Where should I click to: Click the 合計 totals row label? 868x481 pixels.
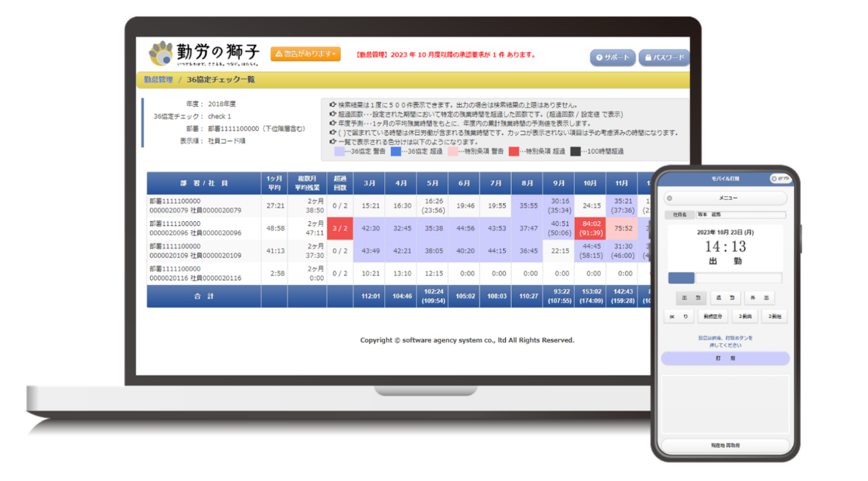click(204, 296)
